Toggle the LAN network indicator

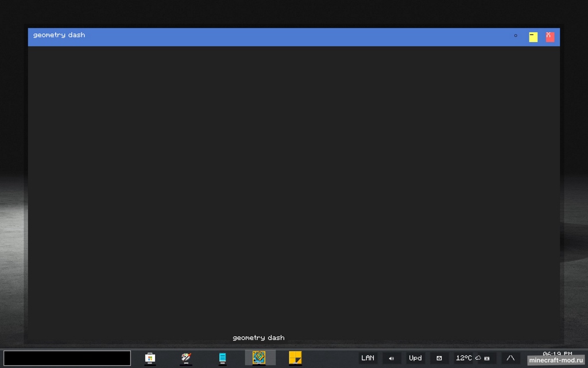[368, 358]
